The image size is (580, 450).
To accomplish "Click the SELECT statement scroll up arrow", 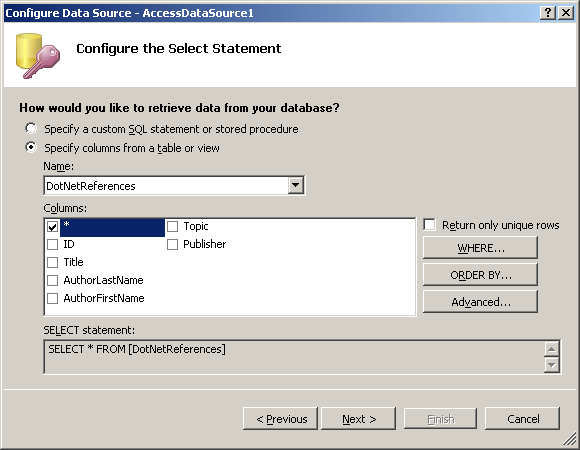I will coord(552,349).
